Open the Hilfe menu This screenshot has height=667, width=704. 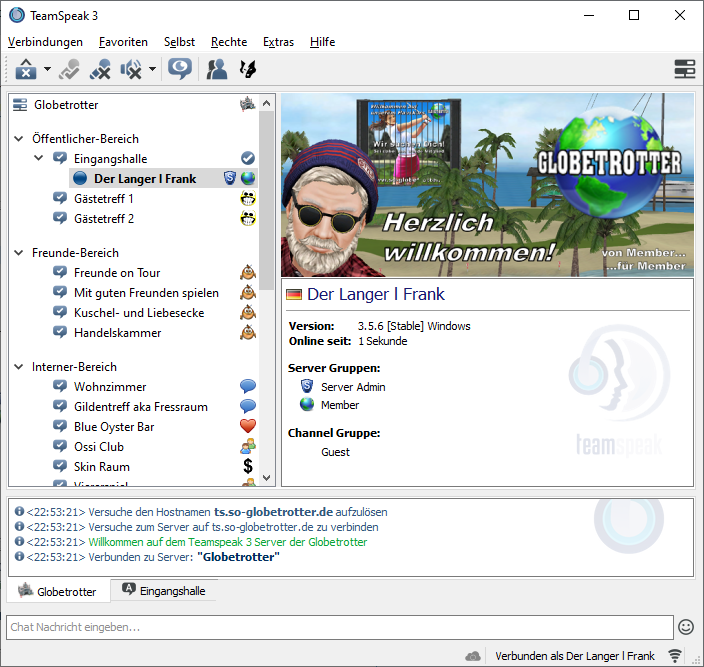coord(322,42)
